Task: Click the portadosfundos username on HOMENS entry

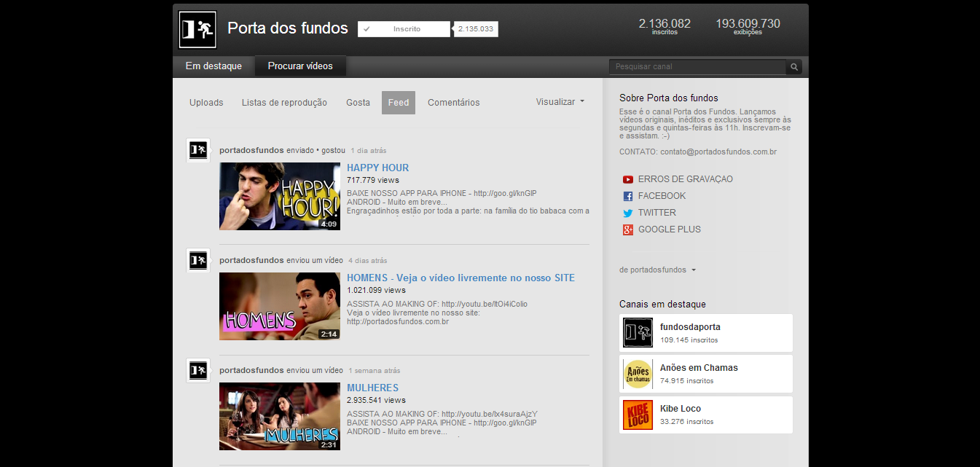Action: coord(251,260)
